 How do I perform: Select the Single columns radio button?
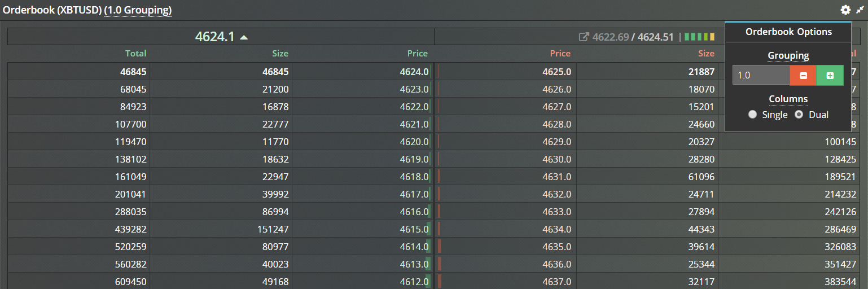pos(752,115)
